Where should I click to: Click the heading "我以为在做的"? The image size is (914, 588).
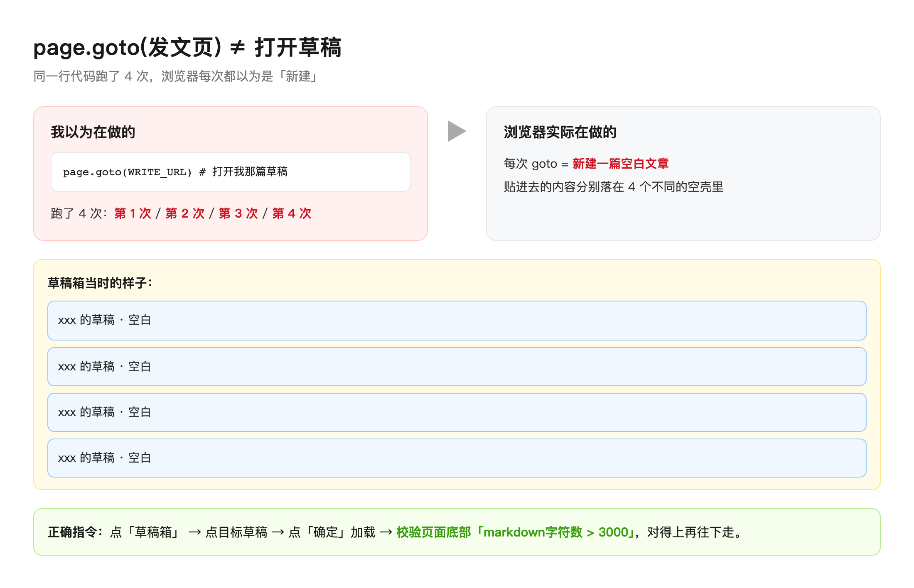point(93,132)
